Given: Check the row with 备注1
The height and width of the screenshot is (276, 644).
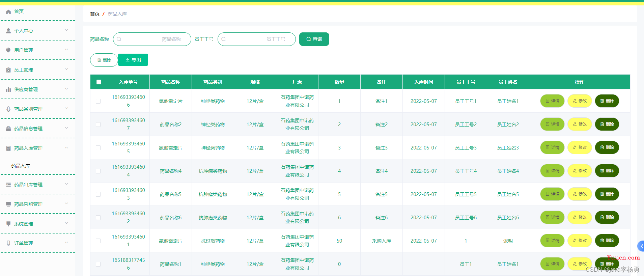Looking at the screenshot, I should 98,101.
